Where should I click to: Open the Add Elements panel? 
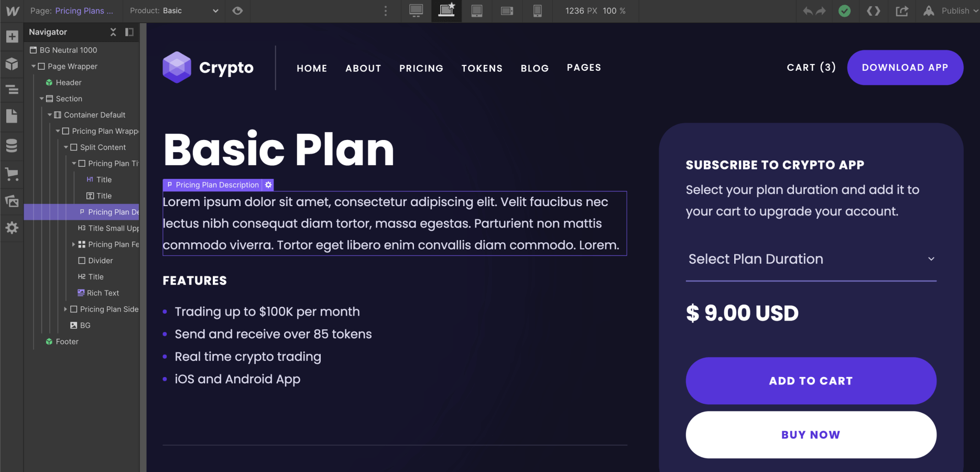click(12, 36)
